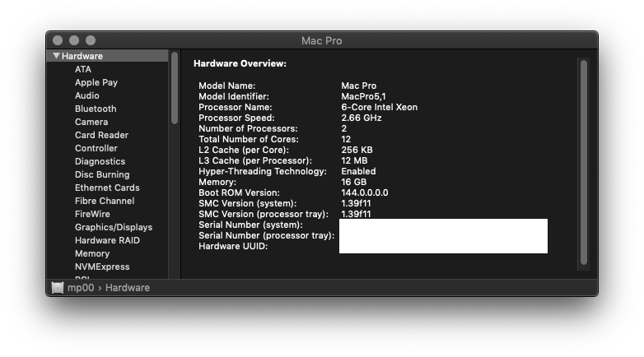Click the computer icon in path bar
Screen dimensions: 644x357
point(58,288)
